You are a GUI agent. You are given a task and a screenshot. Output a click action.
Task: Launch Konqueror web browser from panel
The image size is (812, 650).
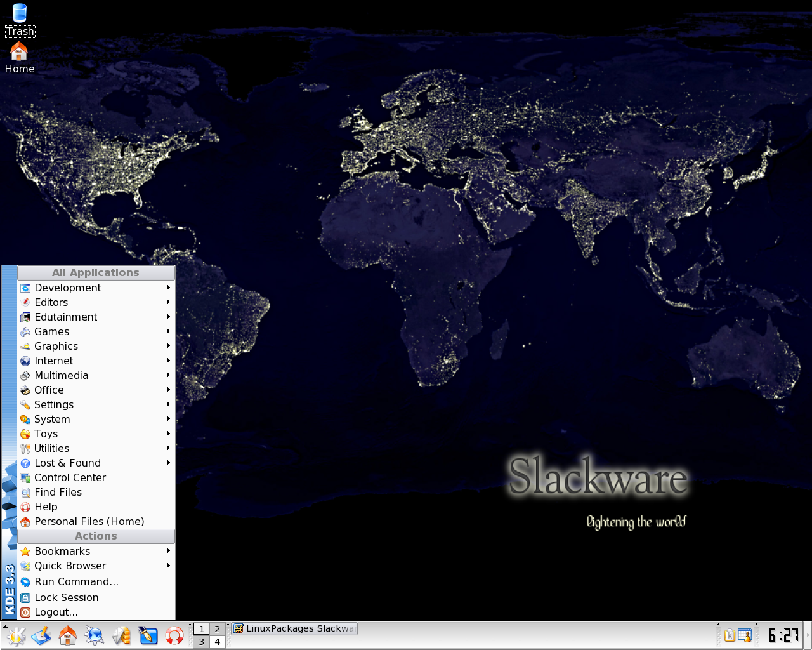[x=95, y=635]
